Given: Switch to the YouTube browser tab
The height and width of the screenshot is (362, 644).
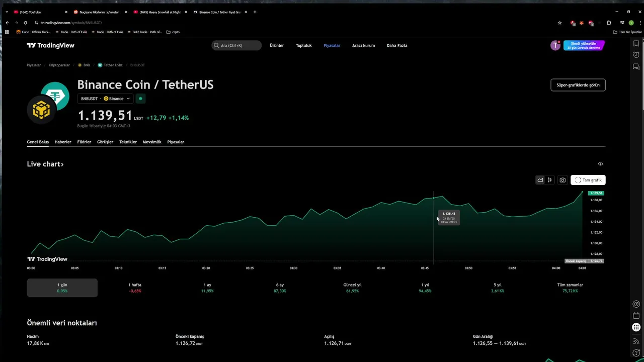Looking at the screenshot, I should click(40, 12).
